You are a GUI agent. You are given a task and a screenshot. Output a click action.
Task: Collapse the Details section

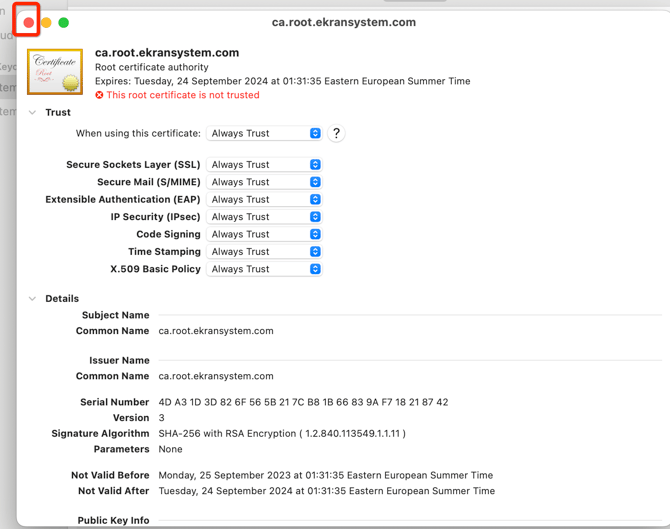(x=33, y=299)
